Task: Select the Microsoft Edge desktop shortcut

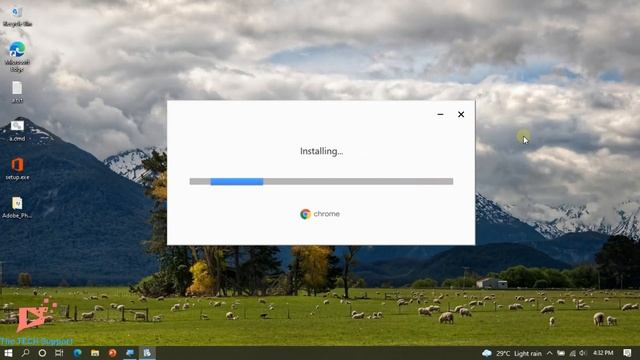Action: pos(17,56)
